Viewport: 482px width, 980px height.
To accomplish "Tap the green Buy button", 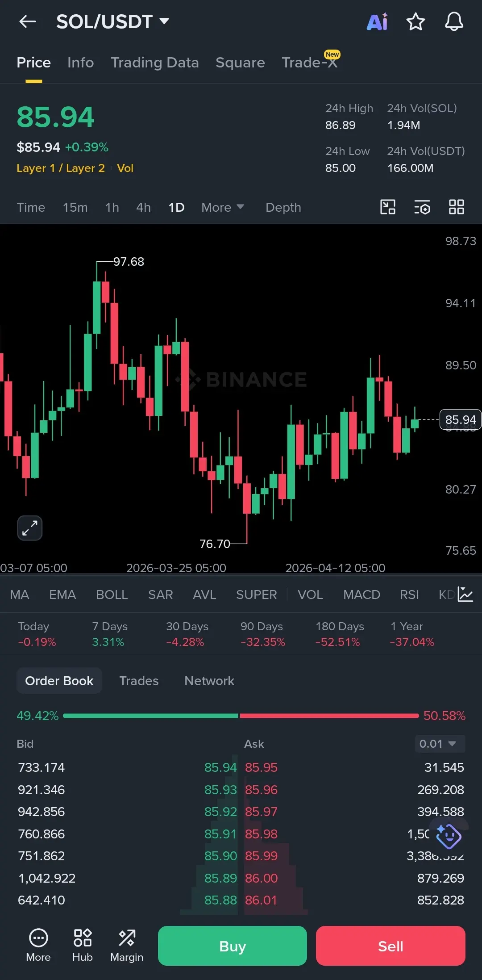I will click(233, 946).
